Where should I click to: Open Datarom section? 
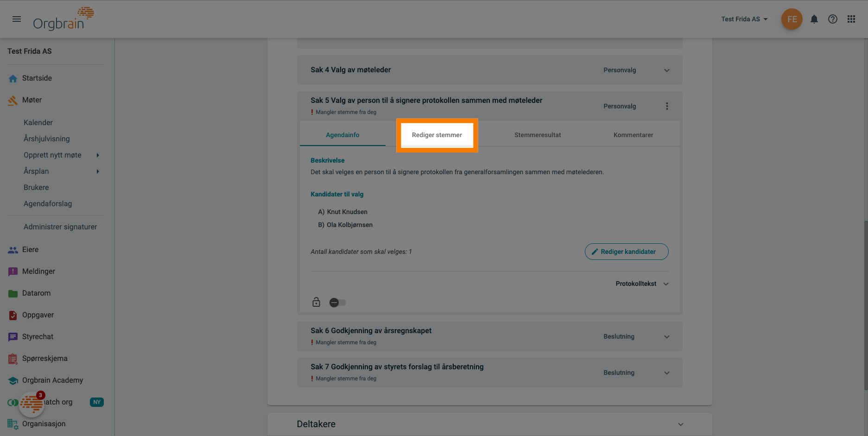tap(36, 293)
